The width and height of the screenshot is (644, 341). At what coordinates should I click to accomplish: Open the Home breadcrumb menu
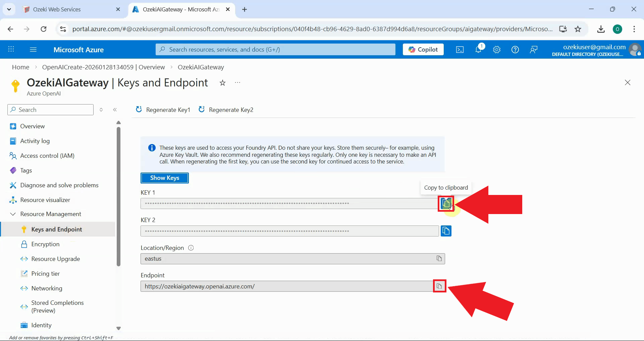click(x=20, y=67)
